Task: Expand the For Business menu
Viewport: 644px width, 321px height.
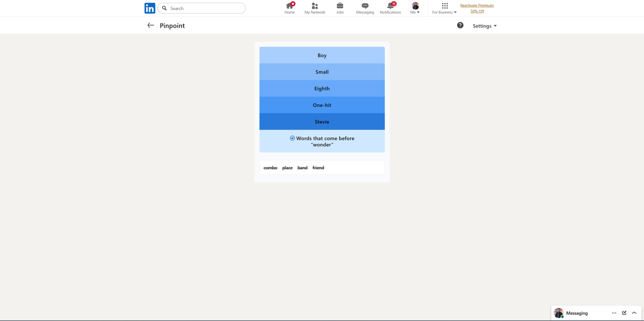Action: coord(444,8)
